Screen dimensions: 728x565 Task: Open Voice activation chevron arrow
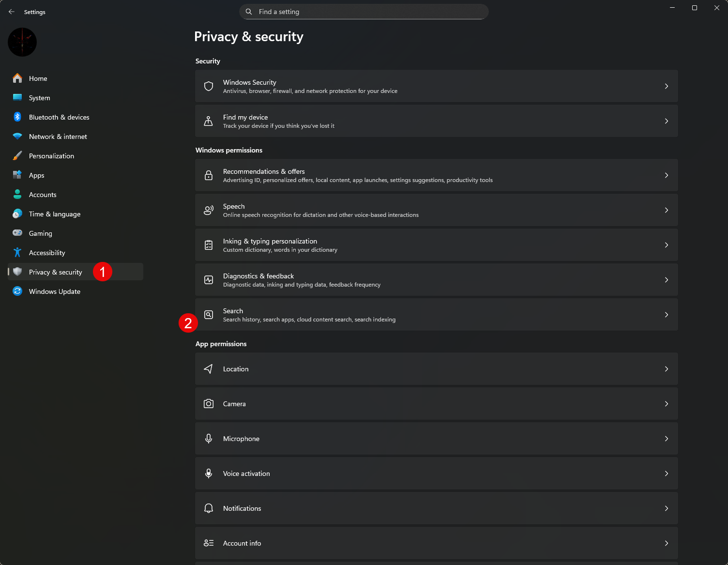[667, 473]
